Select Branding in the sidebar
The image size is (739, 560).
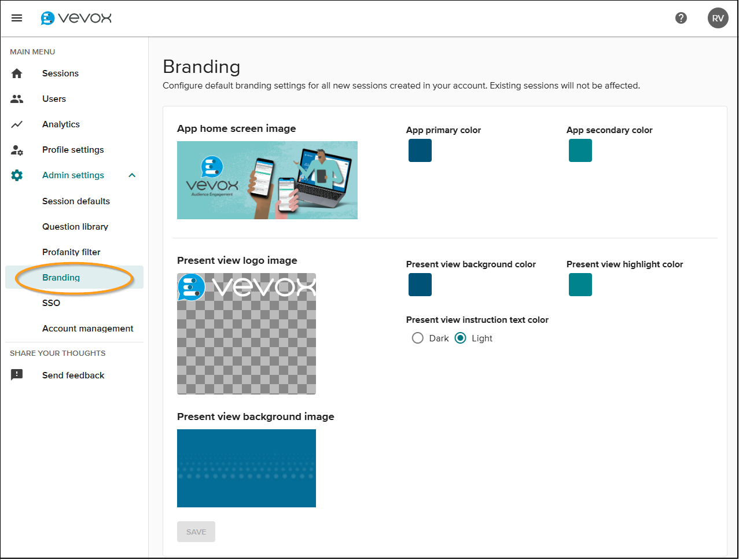pos(74,278)
